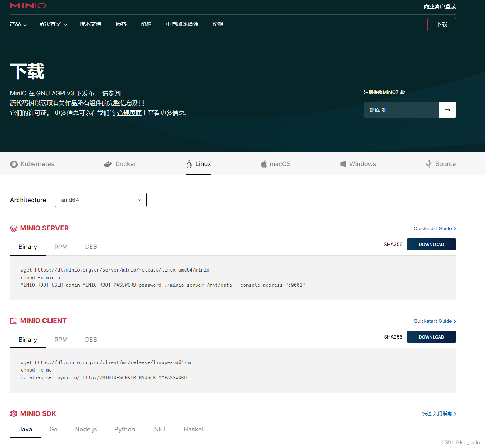Click the MinIO Server SHA256 link
Viewport: 485px width, 448px height.
point(393,244)
